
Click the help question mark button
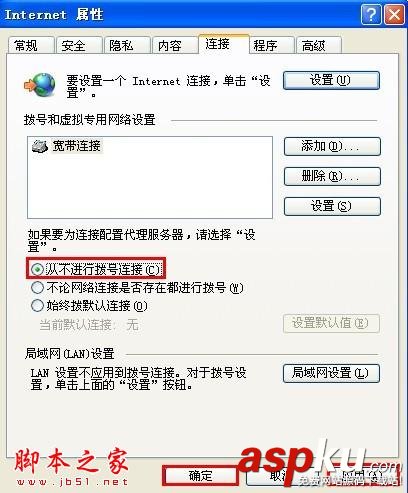[x=371, y=15]
